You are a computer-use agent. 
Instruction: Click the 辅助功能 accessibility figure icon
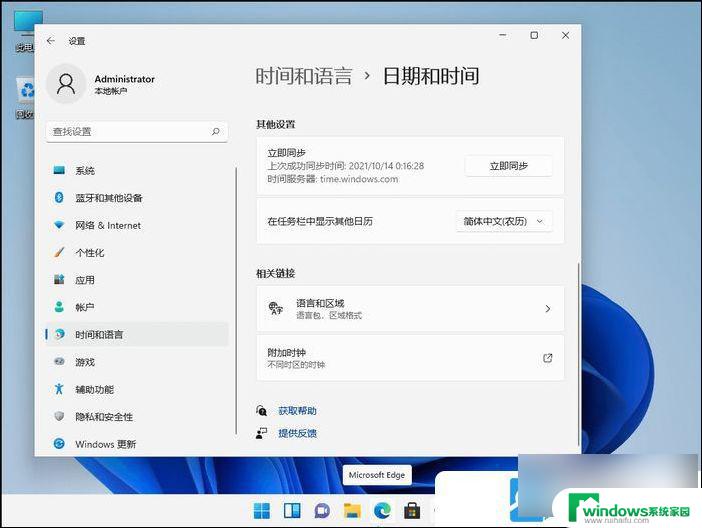click(59, 389)
